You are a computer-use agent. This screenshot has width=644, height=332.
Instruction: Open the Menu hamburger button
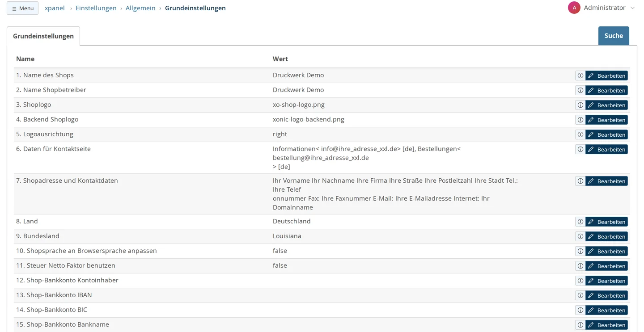click(22, 8)
